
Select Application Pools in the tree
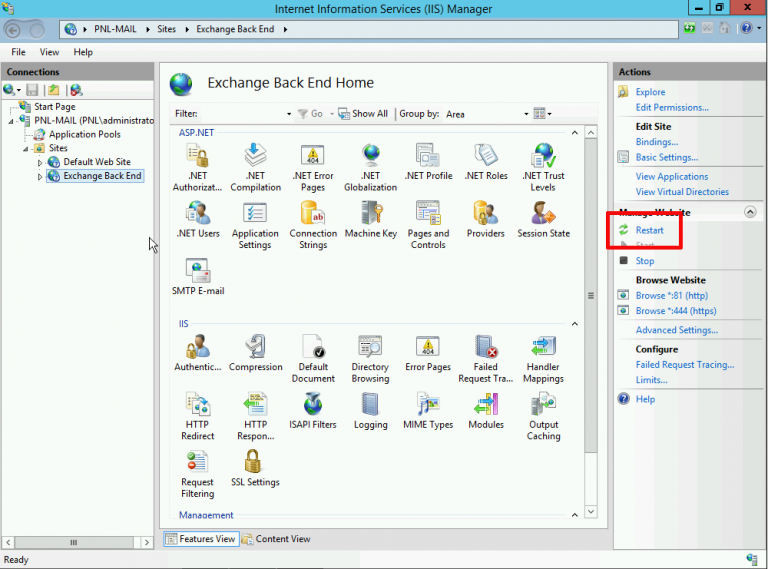pos(84,135)
